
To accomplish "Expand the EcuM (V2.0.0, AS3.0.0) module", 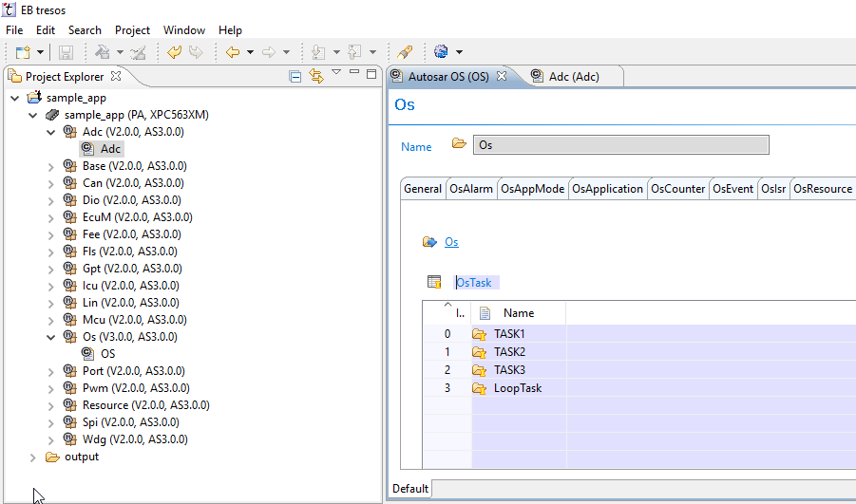I will tap(50, 217).
